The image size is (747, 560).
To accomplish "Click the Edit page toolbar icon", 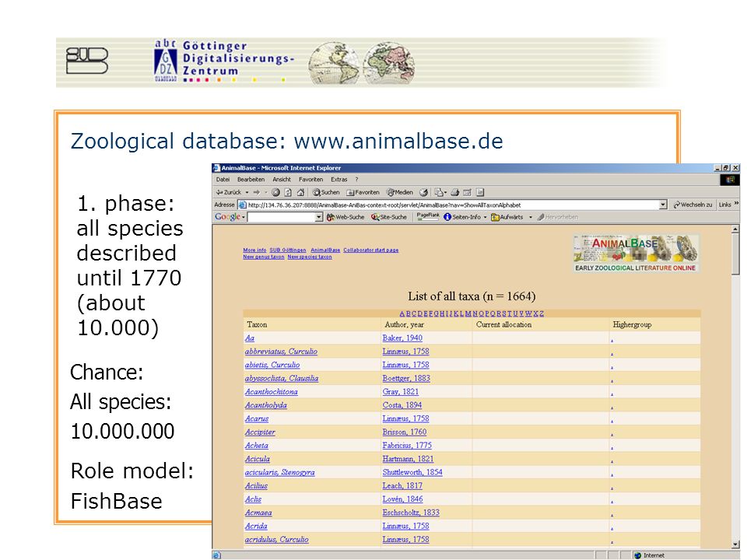I will point(468,192).
